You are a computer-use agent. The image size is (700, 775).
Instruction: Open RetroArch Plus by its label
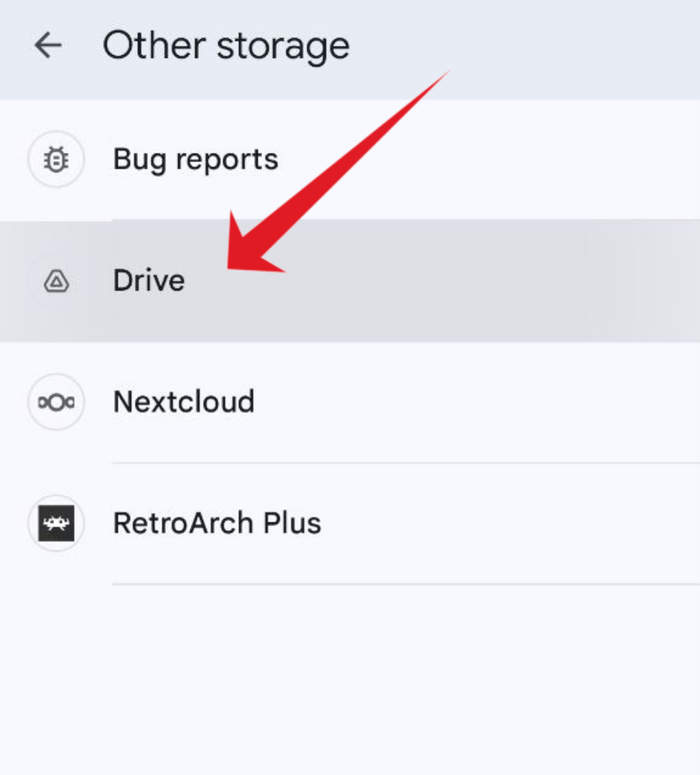click(217, 523)
